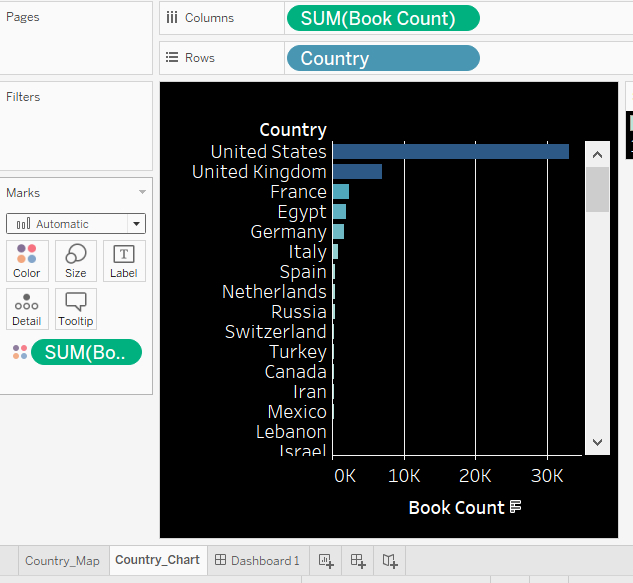Click the Iran row label
Screen dimensions: 633x583
(310, 392)
